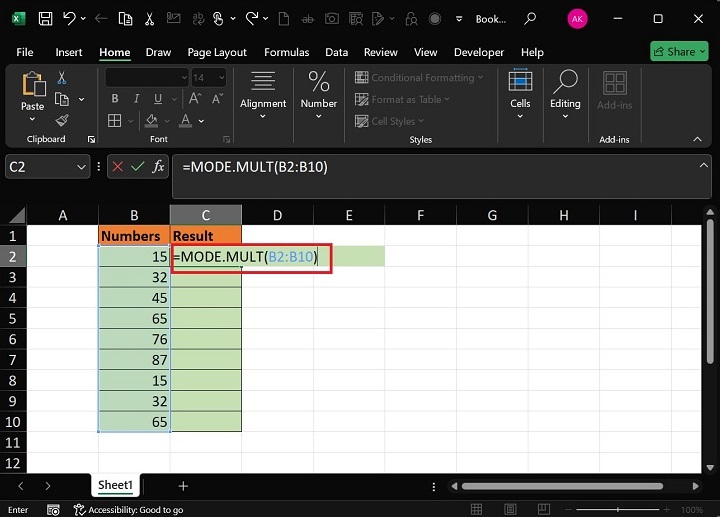
Task: Click the AK account avatar
Action: click(577, 19)
